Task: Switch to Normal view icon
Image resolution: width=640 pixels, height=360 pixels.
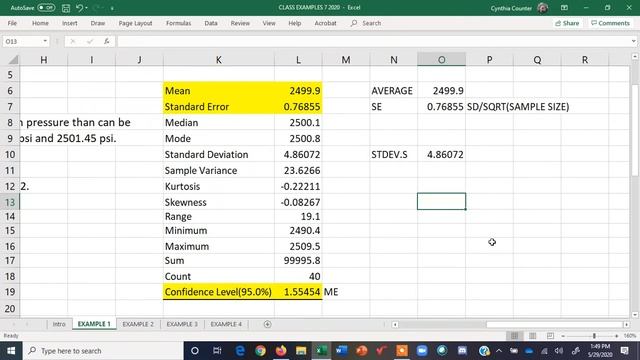Action: pyautogui.click(x=514, y=336)
